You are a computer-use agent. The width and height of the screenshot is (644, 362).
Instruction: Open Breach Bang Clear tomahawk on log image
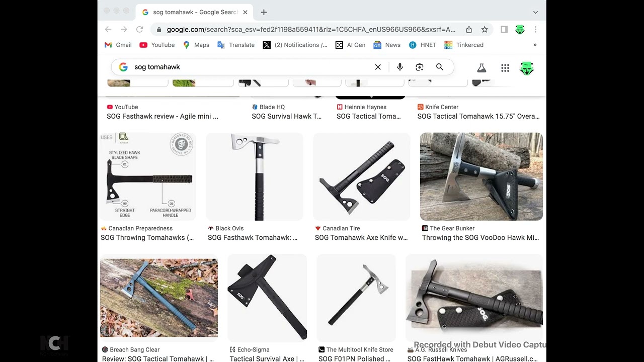pyautogui.click(x=159, y=298)
